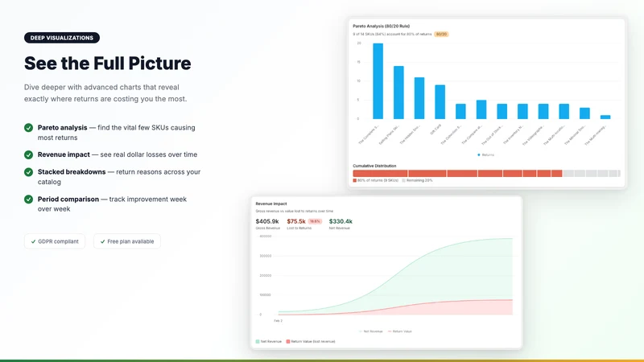Click the red '80% of returns (9 SKUs)' legend square
Image resolution: width=644 pixels, height=362 pixels.
[355, 180]
